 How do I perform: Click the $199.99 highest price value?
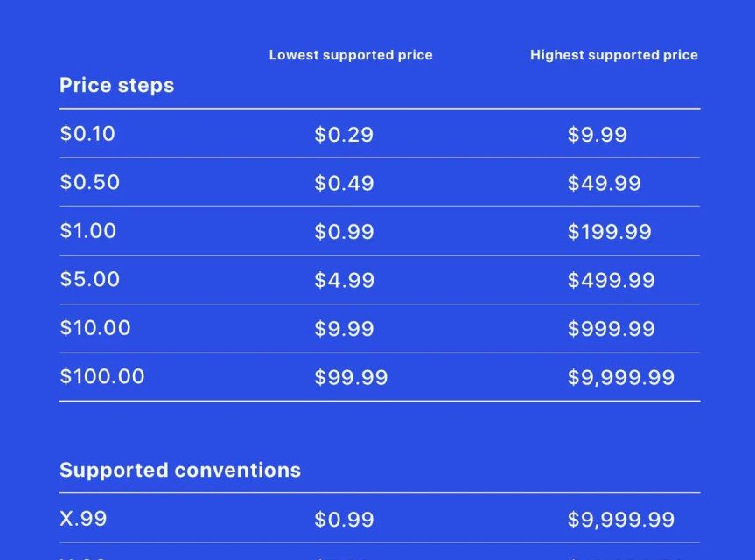609,232
